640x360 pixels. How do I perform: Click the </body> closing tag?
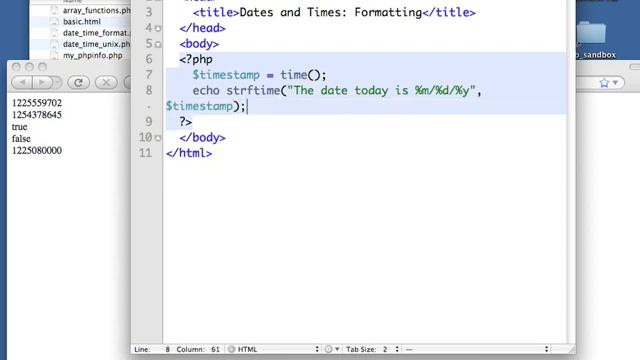(202, 138)
